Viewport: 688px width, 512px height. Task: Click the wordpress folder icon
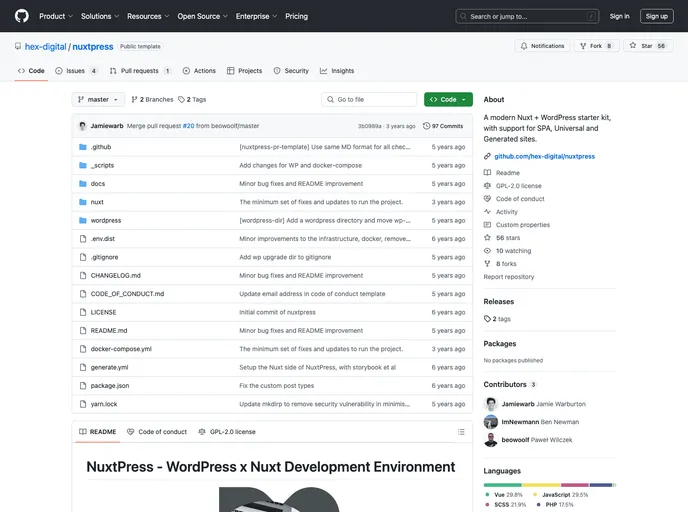[82, 221]
